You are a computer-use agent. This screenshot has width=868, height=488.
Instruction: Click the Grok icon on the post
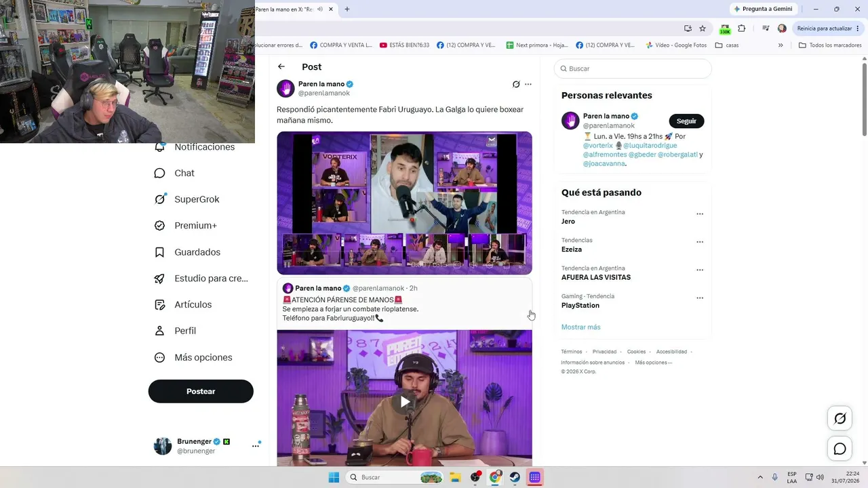click(516, 84)
